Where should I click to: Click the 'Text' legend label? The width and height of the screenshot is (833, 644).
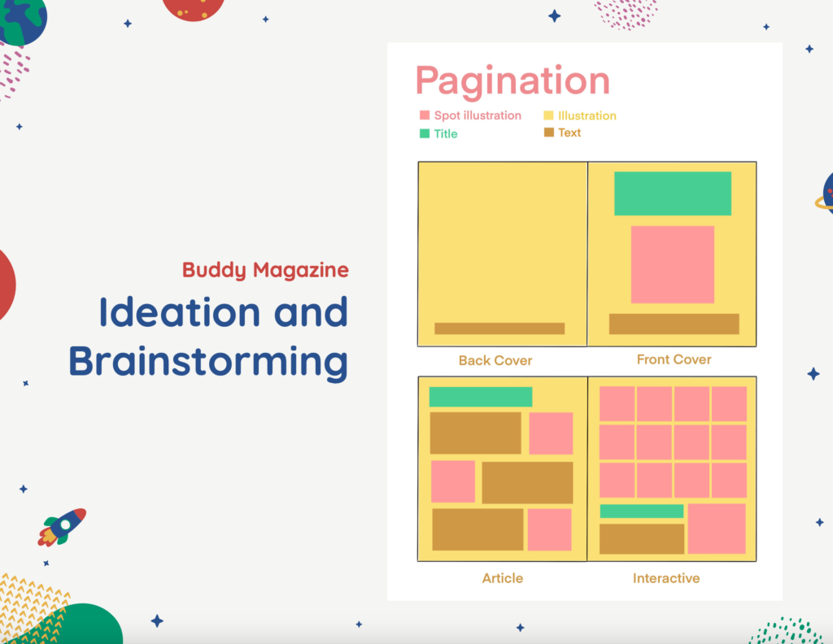(x=569, y=133)
